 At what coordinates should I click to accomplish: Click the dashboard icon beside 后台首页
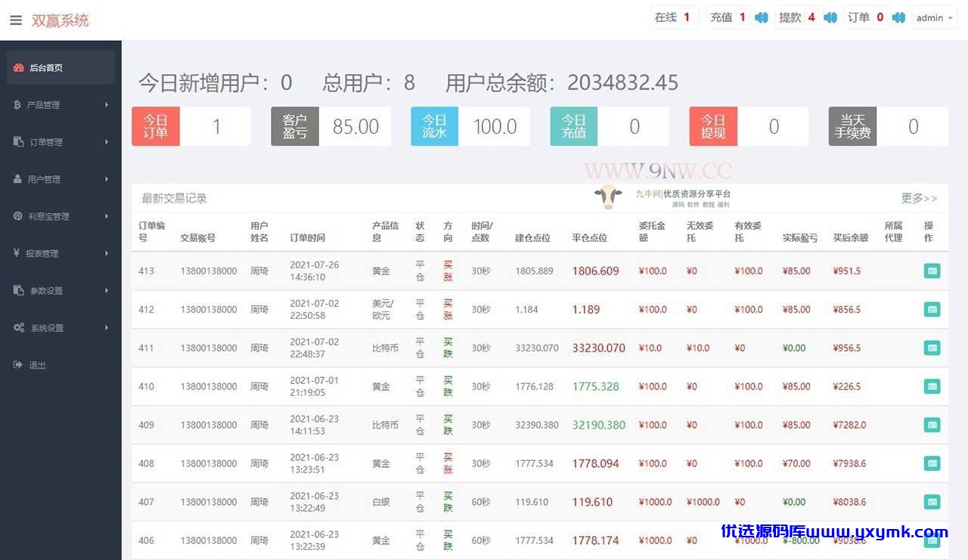point(19,68)
